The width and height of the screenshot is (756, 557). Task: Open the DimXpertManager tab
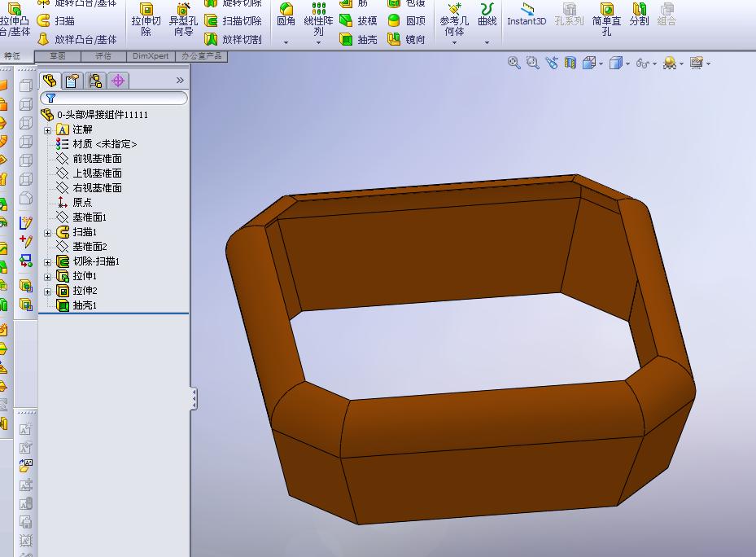tap(118, 81)
